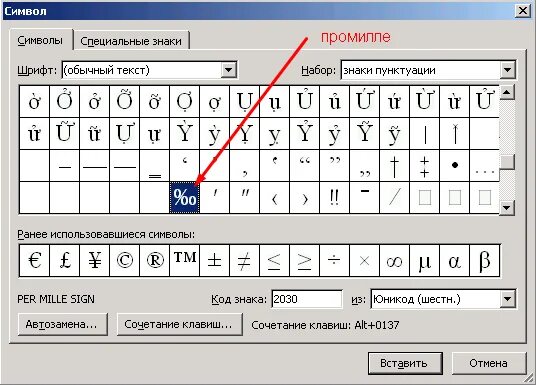Select the double exclamation mark ‼ symbol

point(334,198)
